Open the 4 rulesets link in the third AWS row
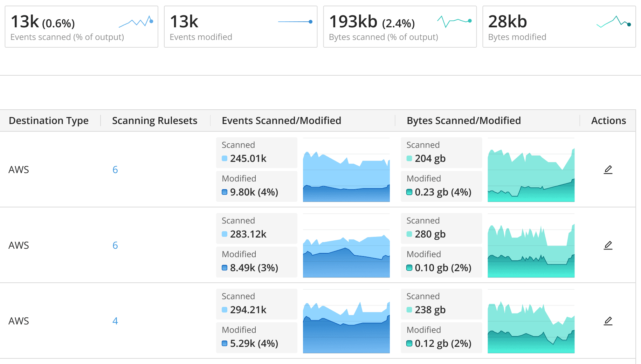 (x=115, y=321)
